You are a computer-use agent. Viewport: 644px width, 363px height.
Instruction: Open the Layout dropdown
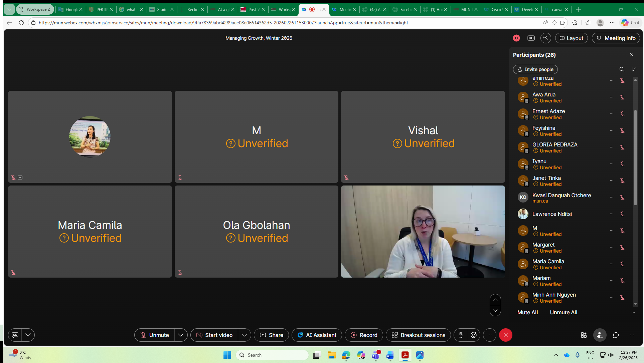click(x=571, y=38)
